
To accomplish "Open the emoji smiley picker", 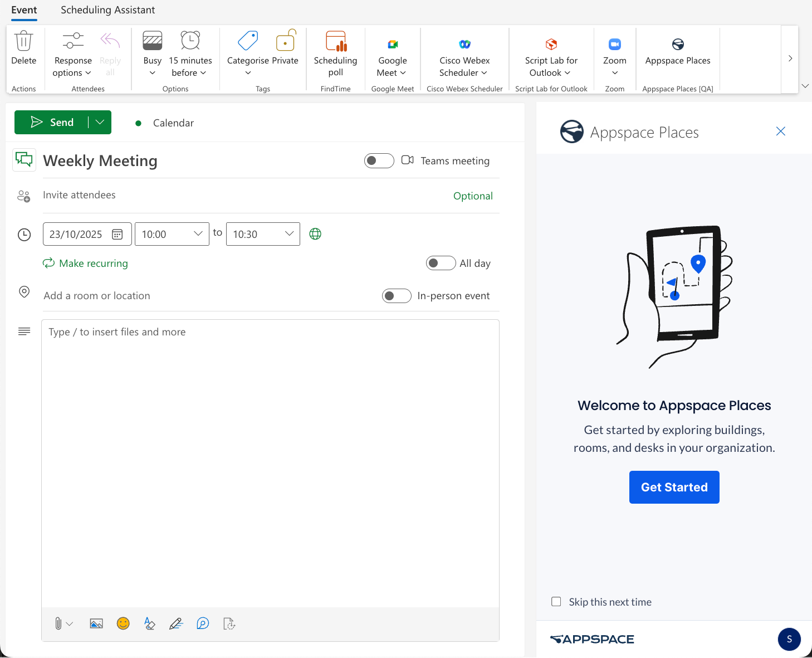I will pyautogui.click(x=123, y=623).
